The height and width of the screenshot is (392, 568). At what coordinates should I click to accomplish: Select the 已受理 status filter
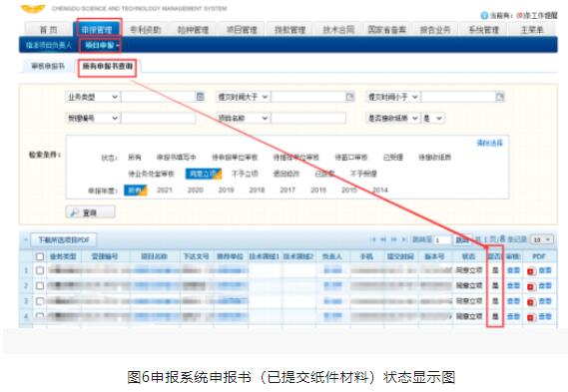pos(393,158)
